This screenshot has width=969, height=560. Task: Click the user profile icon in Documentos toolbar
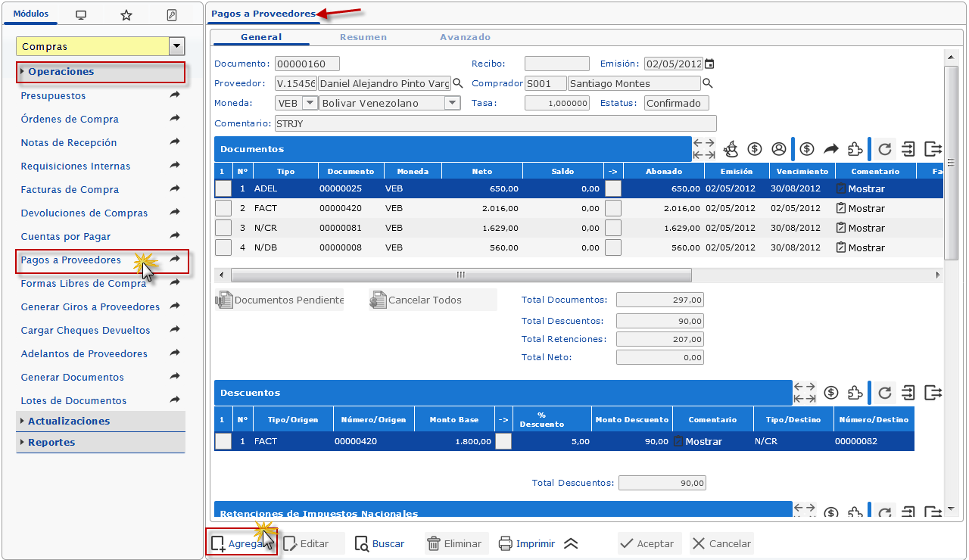pos(778,149)
